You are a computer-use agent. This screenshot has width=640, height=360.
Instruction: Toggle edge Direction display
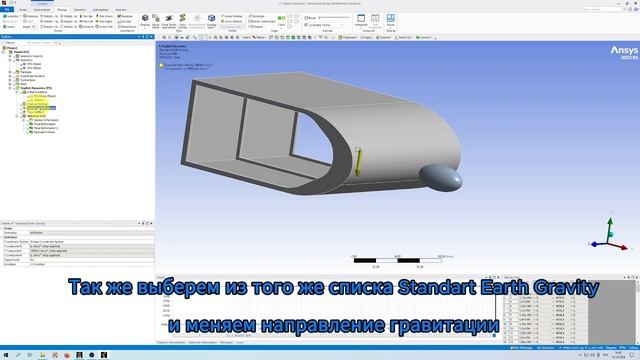click(x=256, y=16)
